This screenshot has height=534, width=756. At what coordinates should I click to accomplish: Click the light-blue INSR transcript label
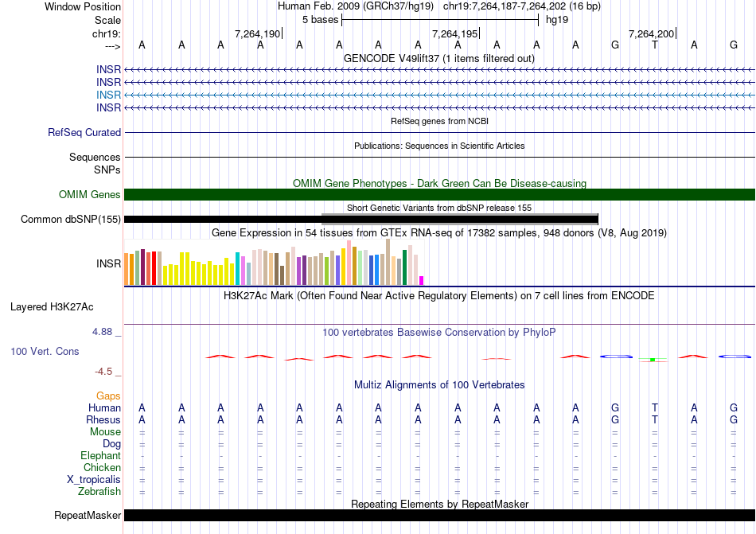108,95
